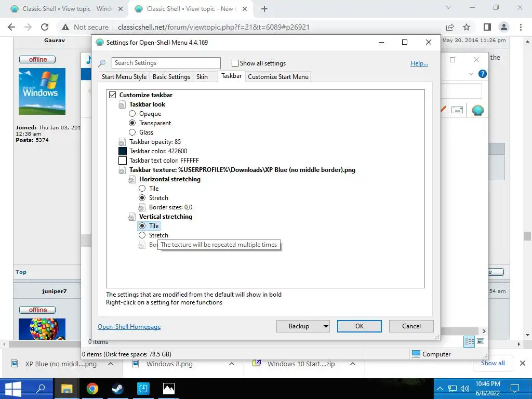Open the Photos app from taskbar
Image resolution: width=532 pixels, height=399 pixels.
169,389
